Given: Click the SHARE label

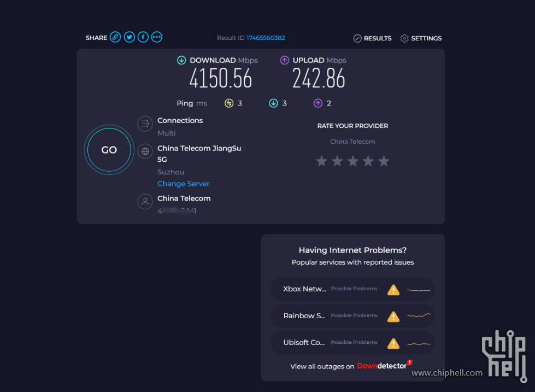Looking at the screenshot, I should (x=96, y=38).
